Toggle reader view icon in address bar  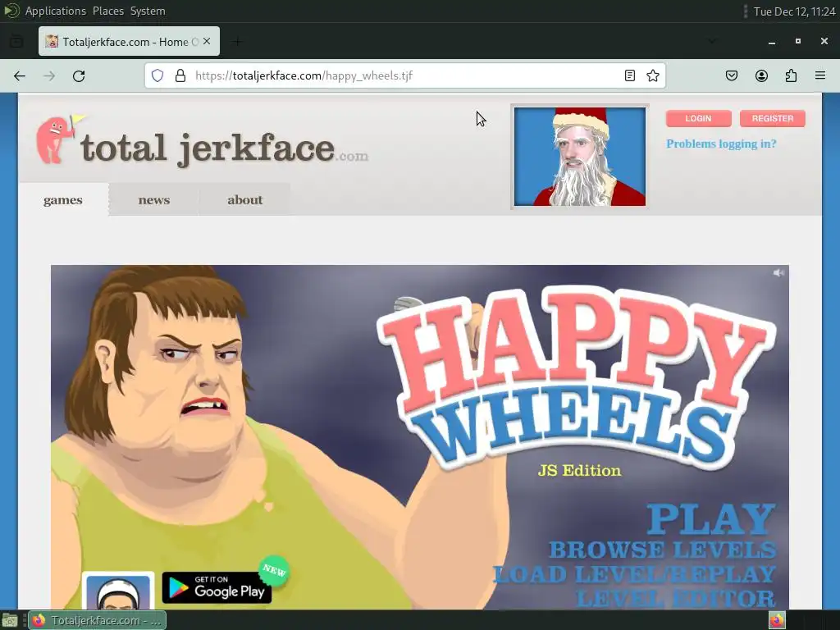pyautogui.click(x=630, y=75)
